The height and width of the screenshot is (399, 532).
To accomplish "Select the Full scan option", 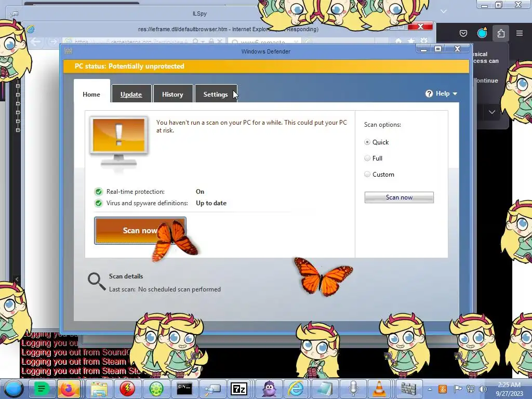I will coord(367,158).
